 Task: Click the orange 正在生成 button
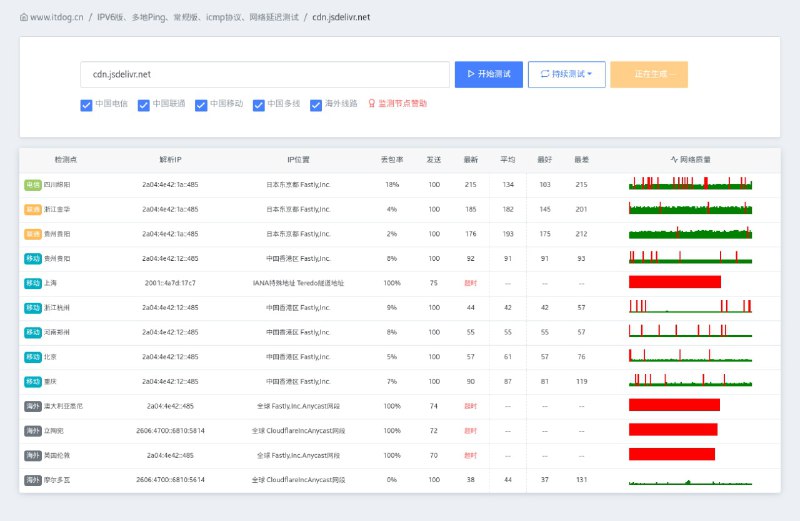point(648,74)
